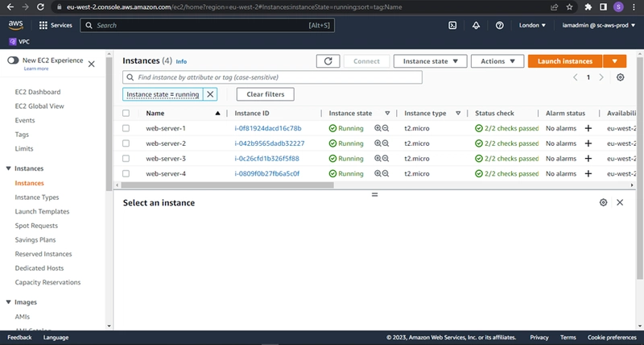Screen dimensions: 644x345
Task: Collapse the Instances sidebar section
Action: pyautogui.click(x=8, y=168)
